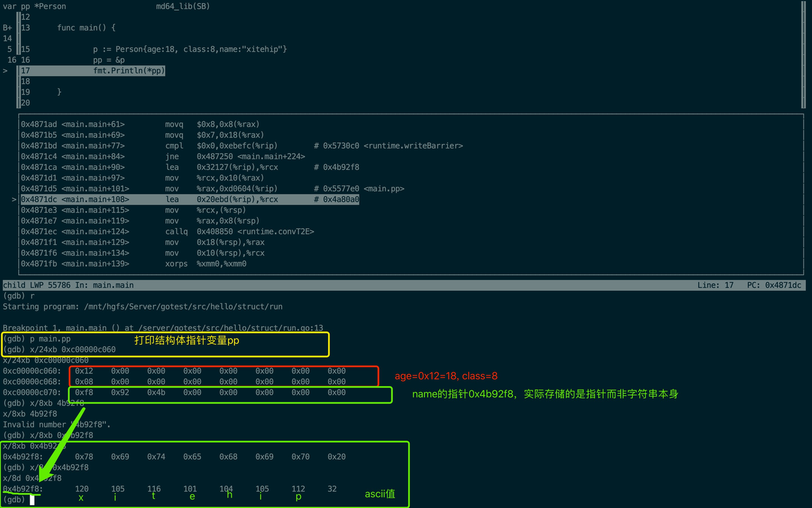The image size is (812, 508).
Task: Click the 0x92 byte value
Action: tap(120, 393)
